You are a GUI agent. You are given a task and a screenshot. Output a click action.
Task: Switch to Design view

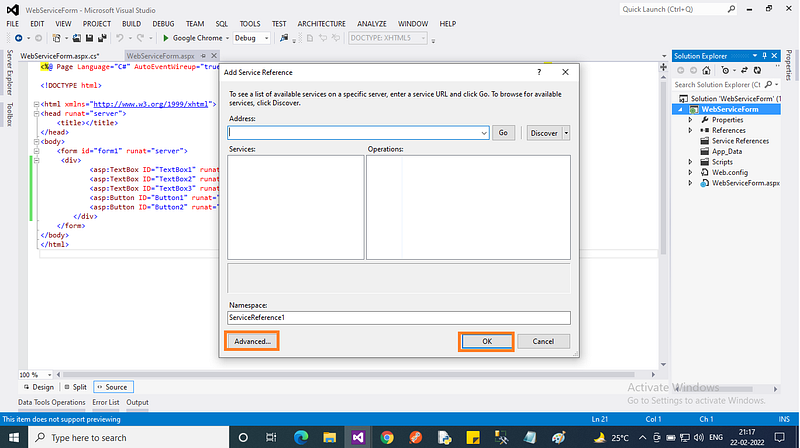pyautogui.click(x=39, y=387)
